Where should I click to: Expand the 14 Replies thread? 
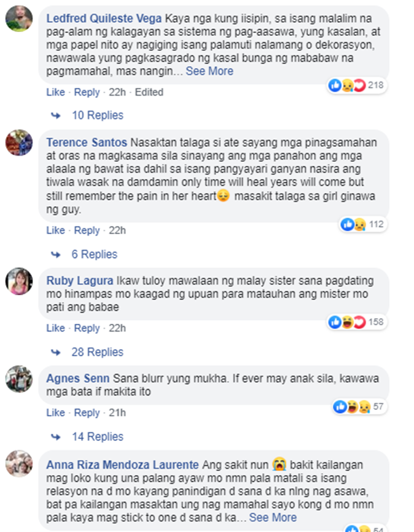pyautogui.click(x=98, y=436)
